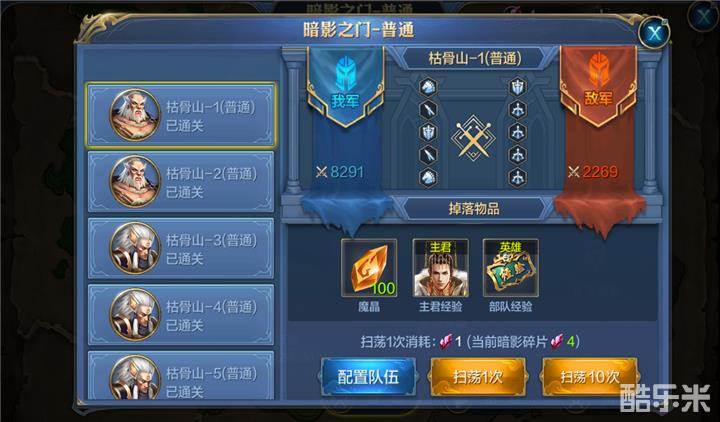The height and width of the screenshot is (422, 720).
Task: Pick stage 枯骨山-5(普通) entry
Action: click(x=181, y=376)
